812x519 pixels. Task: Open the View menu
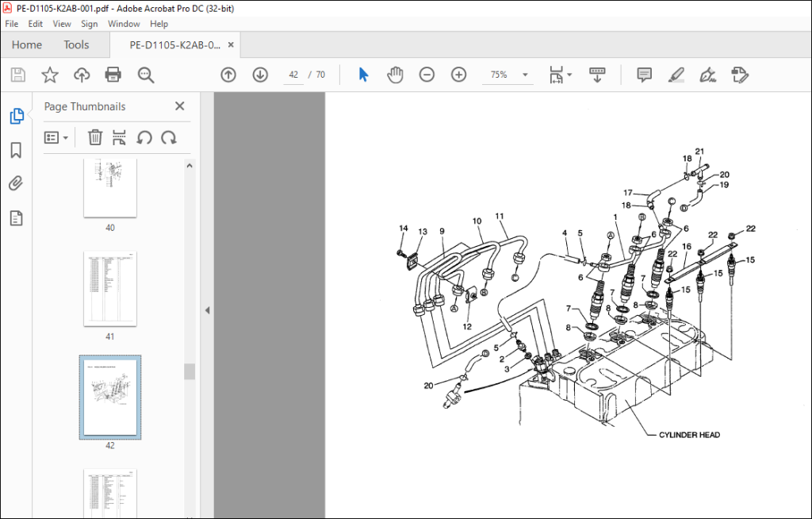pyautogui.click(x=62, y=24)
